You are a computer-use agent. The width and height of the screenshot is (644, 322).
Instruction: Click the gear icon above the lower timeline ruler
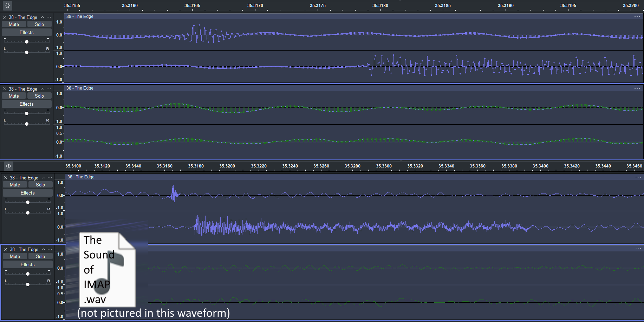click(x=8, y=166)
